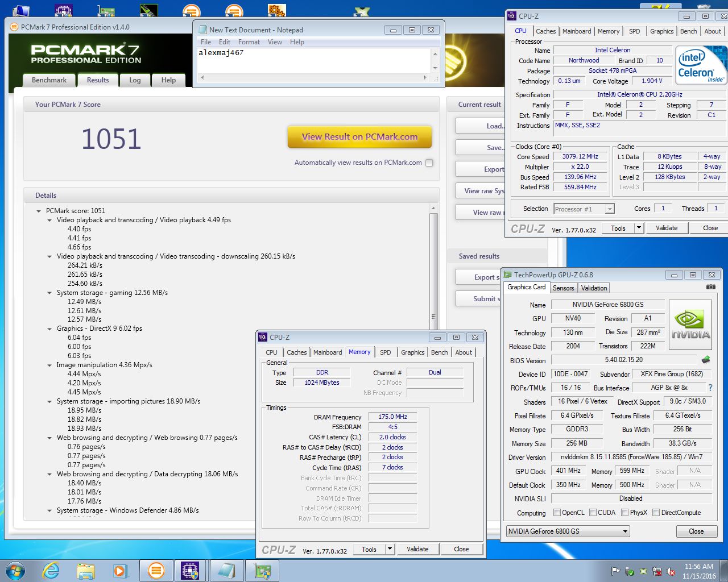Toggle the OpenCL checkbox in GPU-Z
Screen dimensions: 728x582
tap(557, 513)
